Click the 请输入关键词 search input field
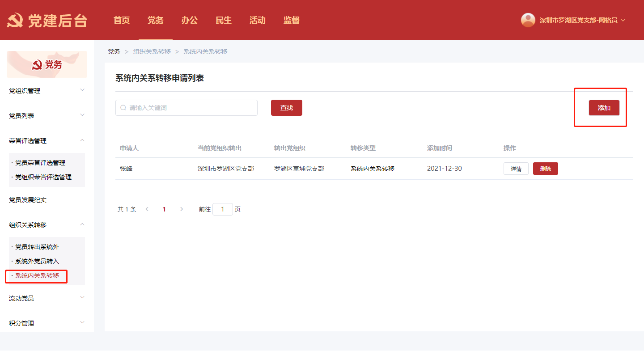644x351 pixels. tap(190, 108)
